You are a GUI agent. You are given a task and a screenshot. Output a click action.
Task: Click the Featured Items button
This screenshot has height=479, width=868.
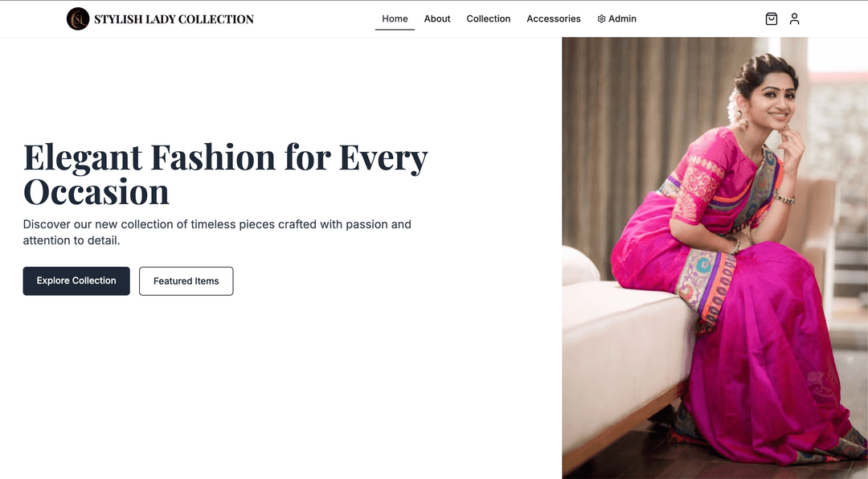point(186,280)
